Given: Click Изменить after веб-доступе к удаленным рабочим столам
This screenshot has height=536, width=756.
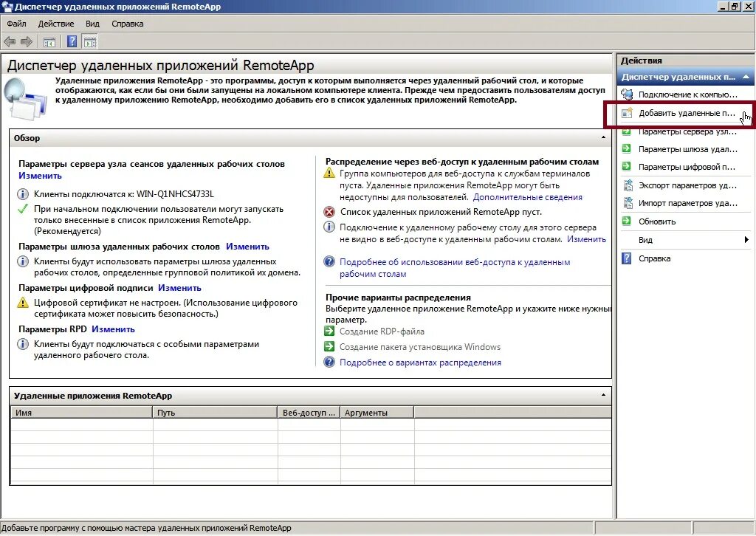Looking at the screenshot, I should pos(586,239).
